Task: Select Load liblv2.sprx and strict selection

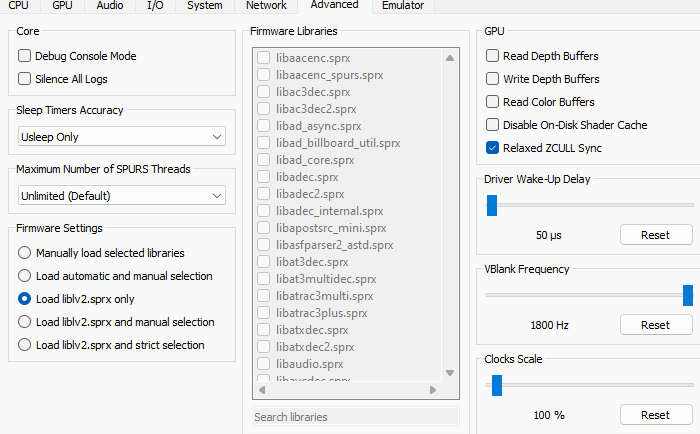Action: [x=26, y=345]
